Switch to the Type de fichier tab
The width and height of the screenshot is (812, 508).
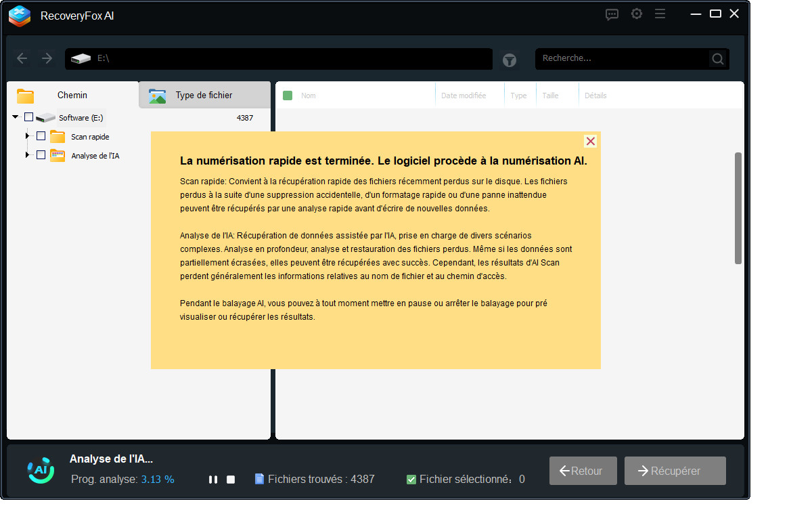pos(204,96)
